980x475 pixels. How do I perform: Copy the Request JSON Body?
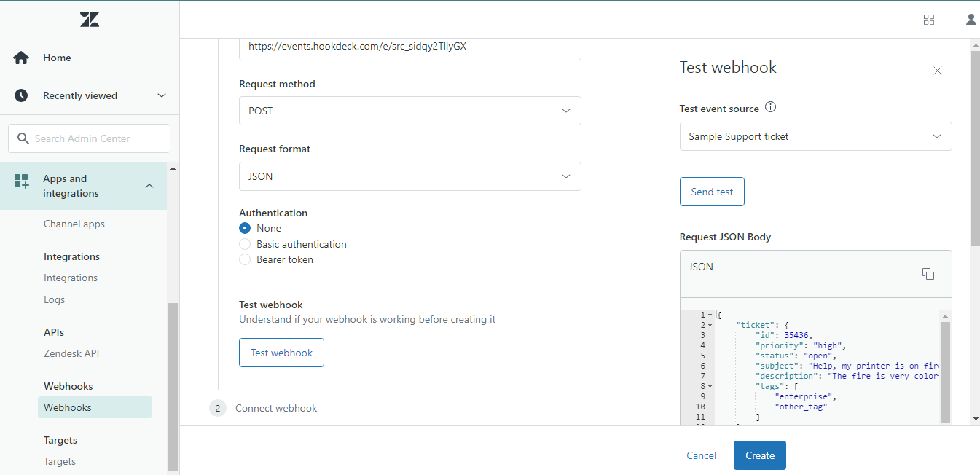928,273
